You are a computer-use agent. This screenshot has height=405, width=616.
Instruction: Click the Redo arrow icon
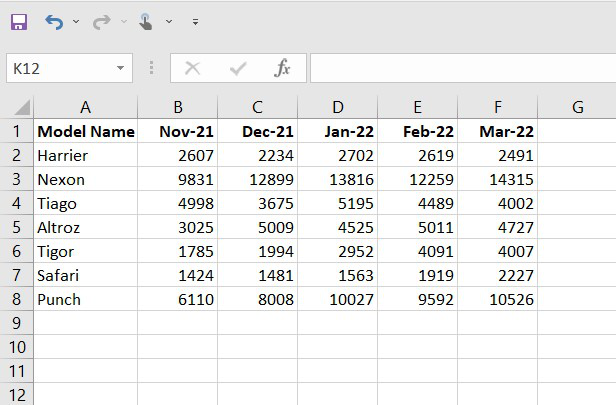coord(102,22)
